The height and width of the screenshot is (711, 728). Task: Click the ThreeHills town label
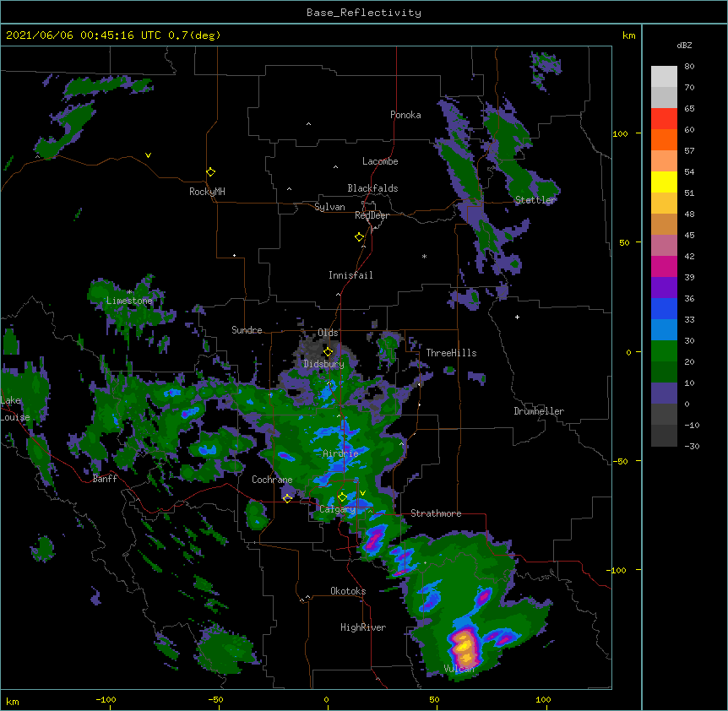coord(451,353)
